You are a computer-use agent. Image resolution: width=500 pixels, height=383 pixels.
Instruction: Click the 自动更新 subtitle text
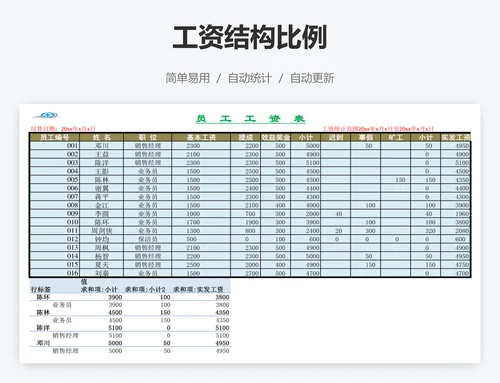tap(312, 78)
